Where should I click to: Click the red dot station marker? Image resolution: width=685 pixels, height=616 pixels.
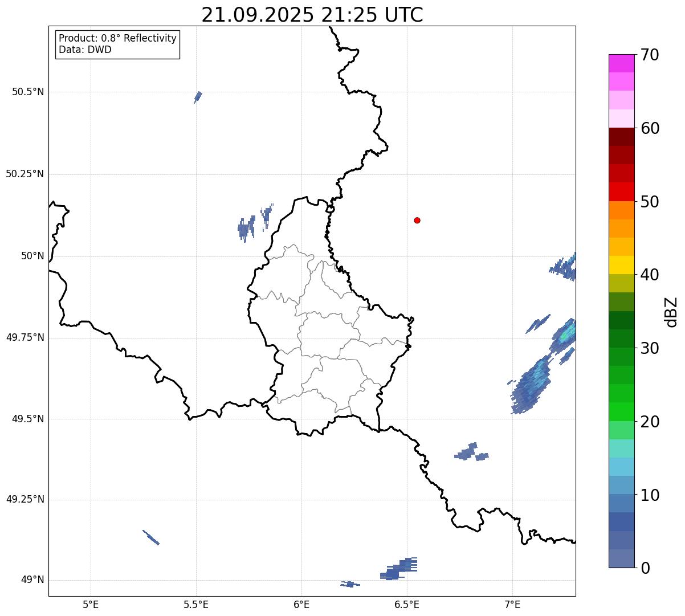pyautogui.click(x=417, y=220)
